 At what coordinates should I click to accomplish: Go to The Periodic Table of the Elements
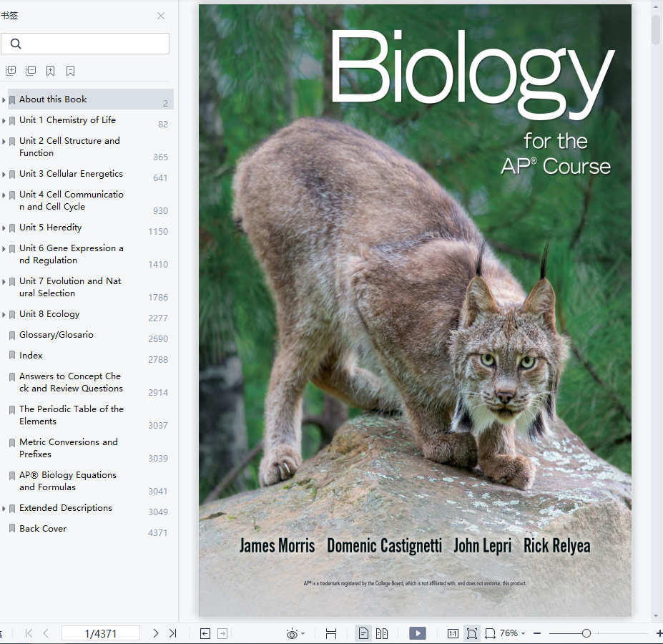(x=72, y=415)
